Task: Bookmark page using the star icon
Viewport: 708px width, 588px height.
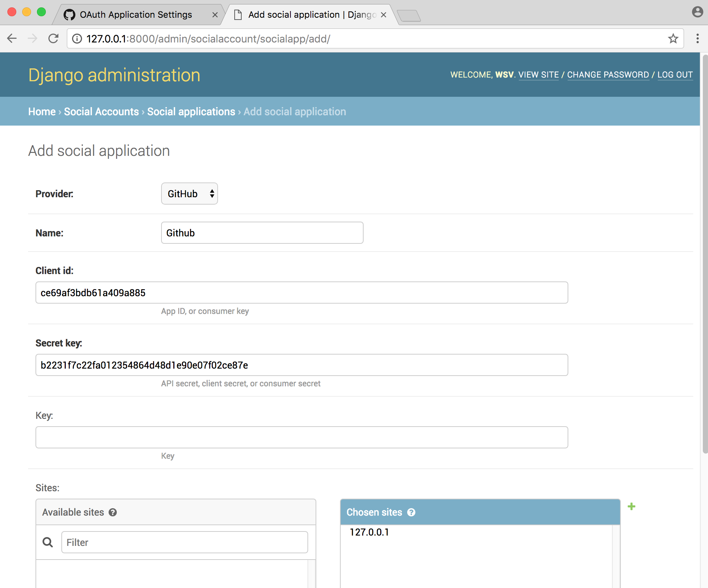Action: coord(673,38)
